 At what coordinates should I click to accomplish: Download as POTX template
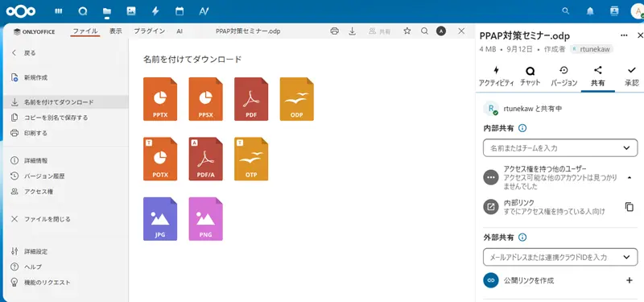tap(160, 159)
